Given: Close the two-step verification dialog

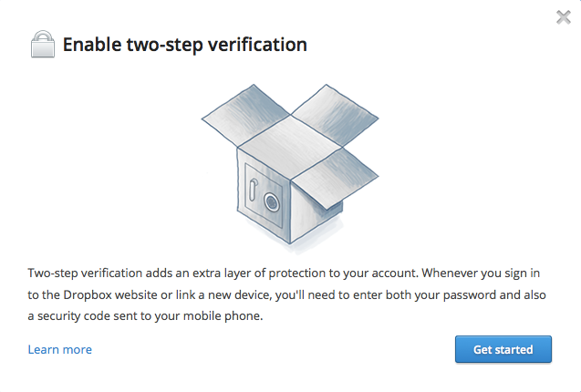Looking at the screenshot, I should (x=563, y=16).
